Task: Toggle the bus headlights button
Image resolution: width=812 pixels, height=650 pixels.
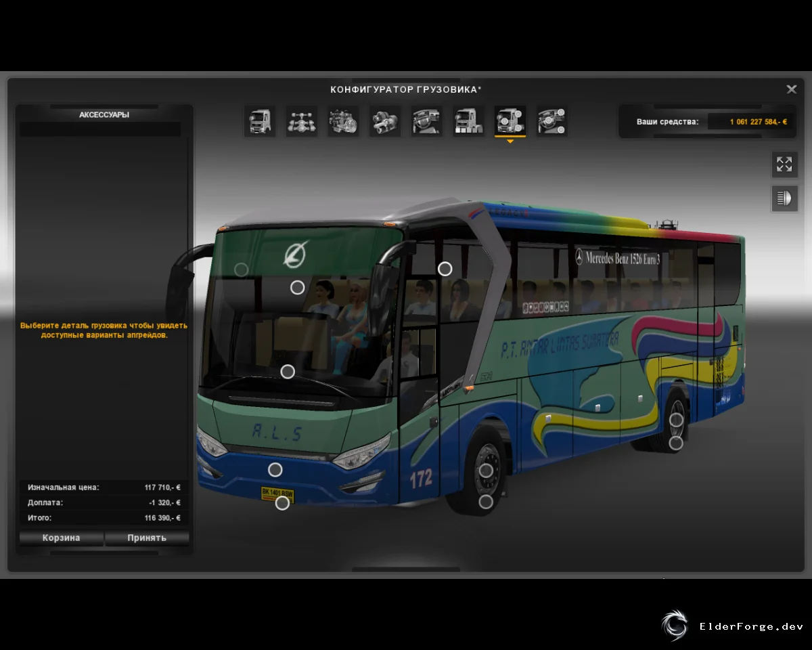Action: [x=784, y=198]
